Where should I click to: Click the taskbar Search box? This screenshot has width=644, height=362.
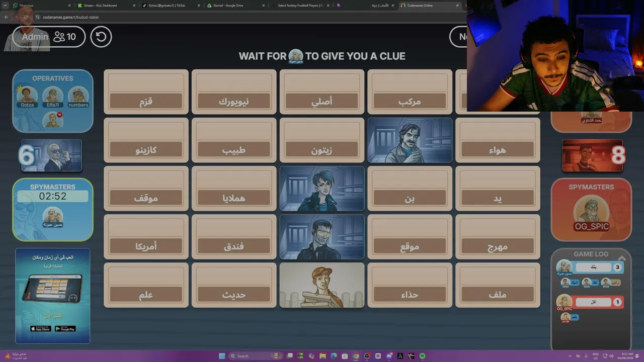pos(255,356)
